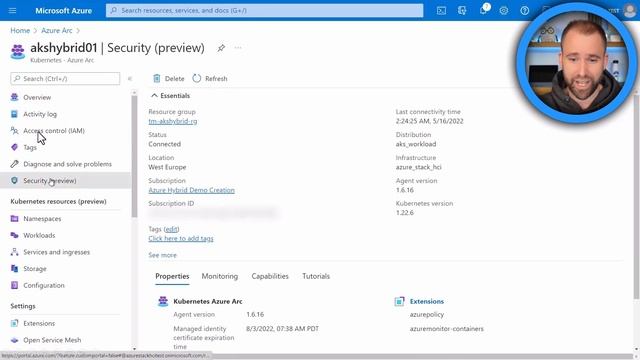Screen dimensions: 640x360
Task: Switch to Capabilities tab
Action: click(270, 276)
